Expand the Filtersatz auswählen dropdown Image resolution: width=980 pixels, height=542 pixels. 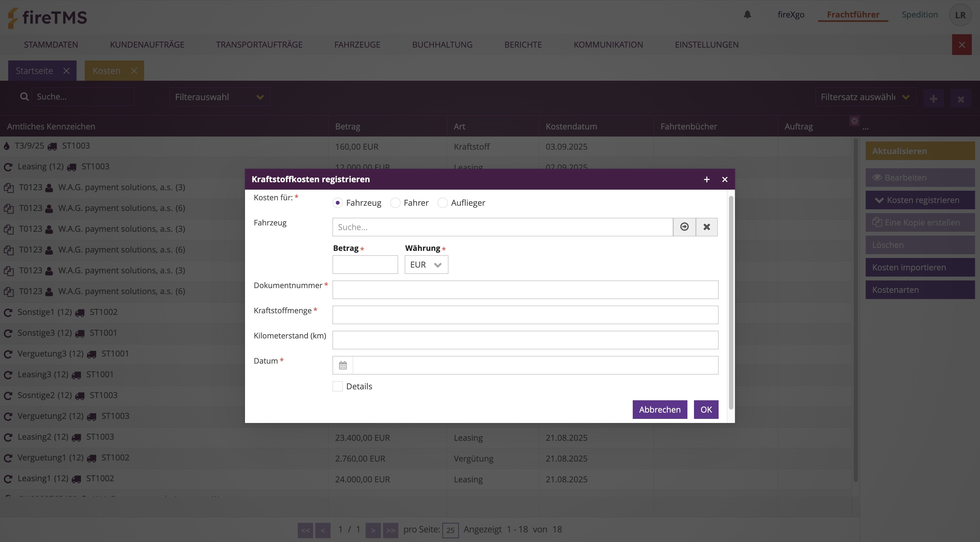click(865, 97)
